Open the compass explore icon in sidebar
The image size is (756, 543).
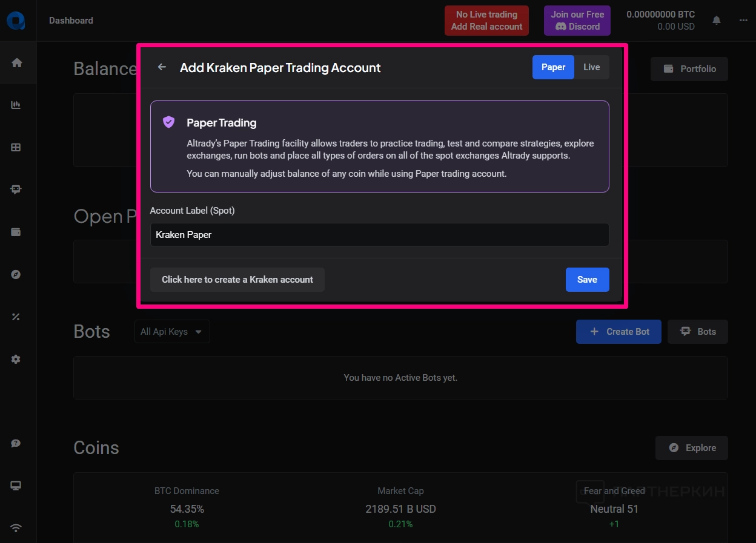(16, 274)
